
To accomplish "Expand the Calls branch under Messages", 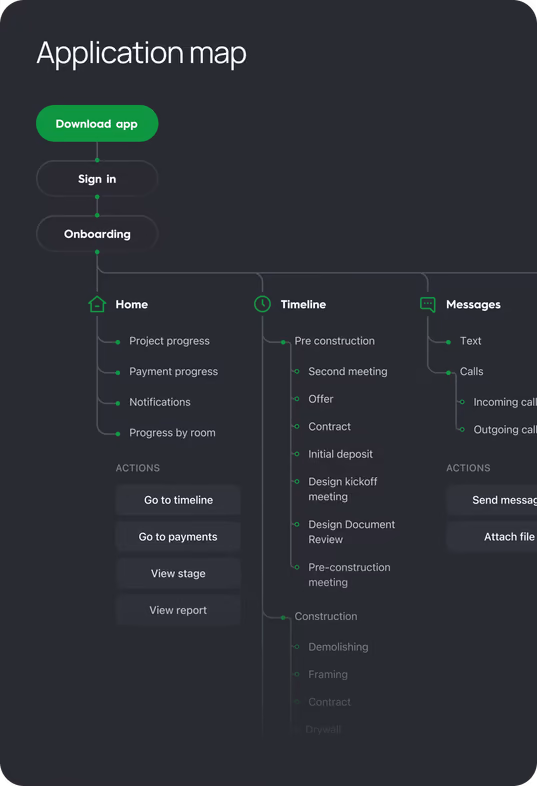I will point(472,371).
